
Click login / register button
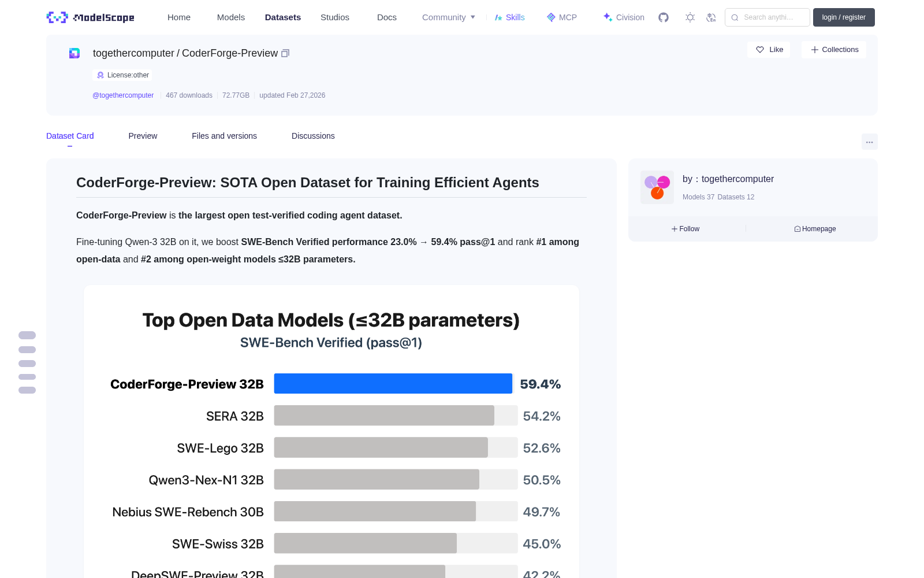844,17
